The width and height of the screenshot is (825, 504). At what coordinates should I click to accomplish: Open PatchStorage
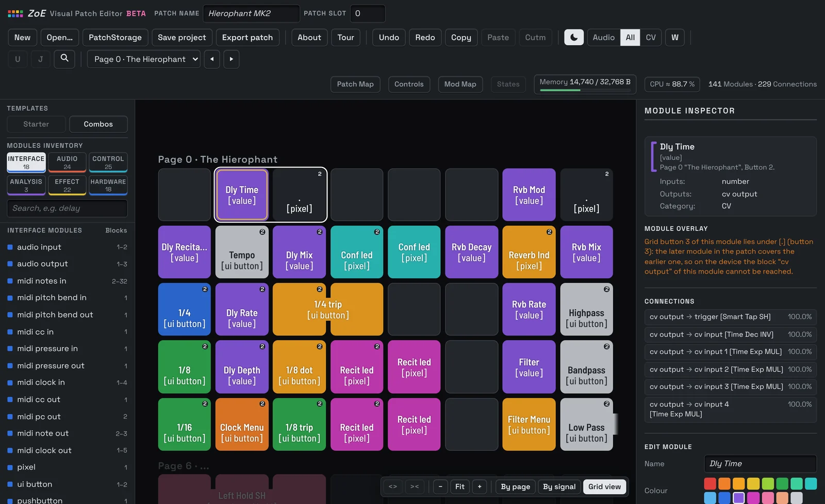point(115,37)
